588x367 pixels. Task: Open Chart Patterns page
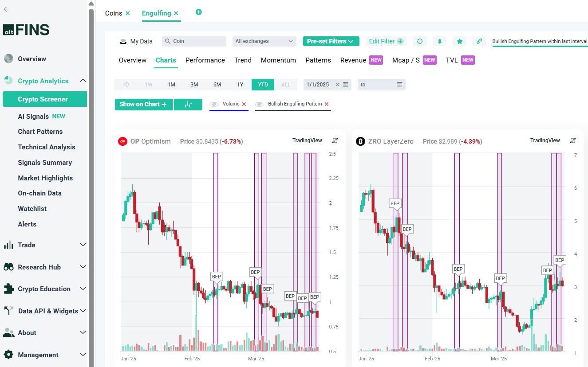coord(40,132)
